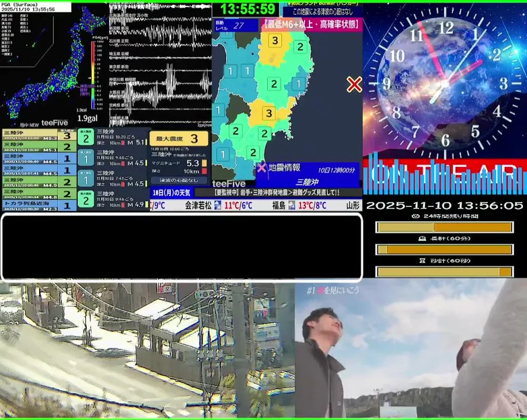Screen dimensions: 527x420
Task: Click the hourglass icon beside 秒針(60秒)
Action: (423, 261)
